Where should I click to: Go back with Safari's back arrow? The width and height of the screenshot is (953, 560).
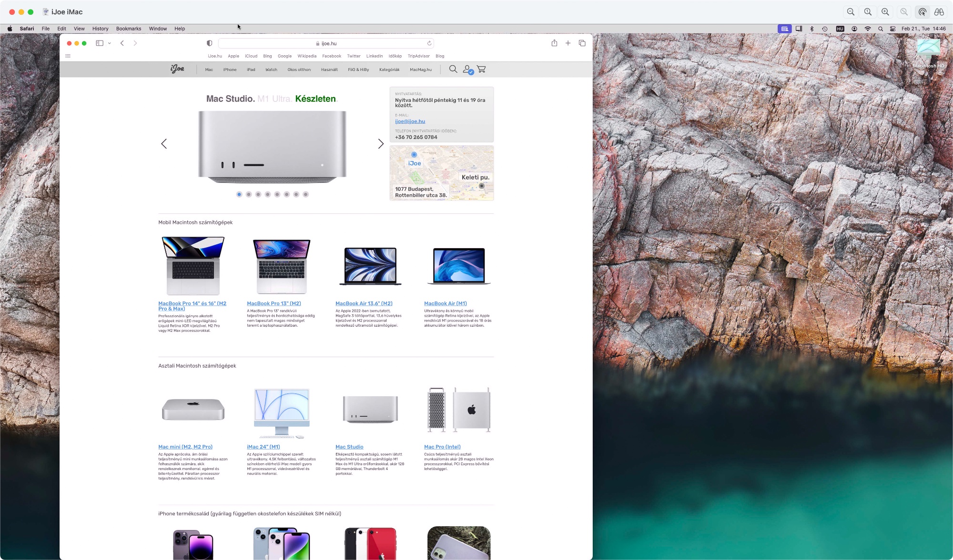(x=122, y=43)
